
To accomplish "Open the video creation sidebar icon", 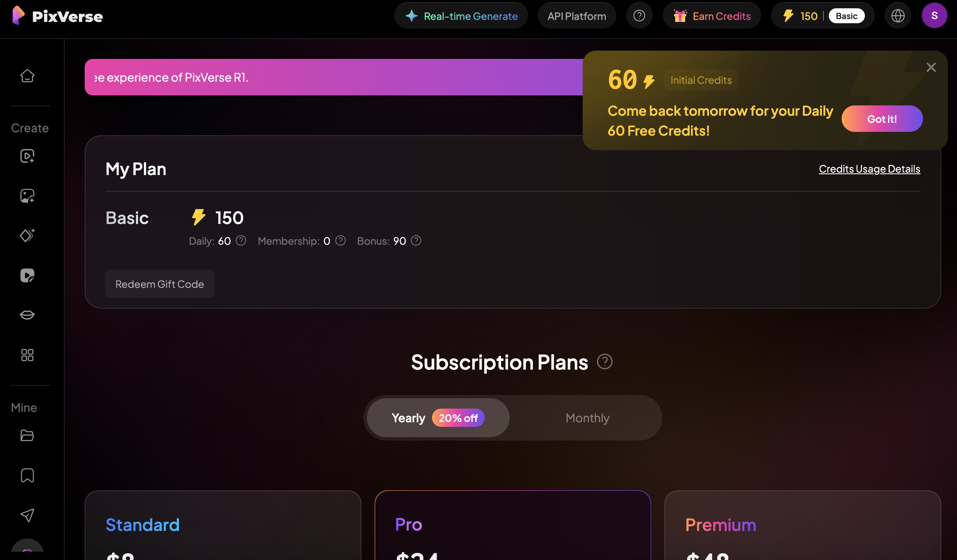I will [x=27, y=156].
